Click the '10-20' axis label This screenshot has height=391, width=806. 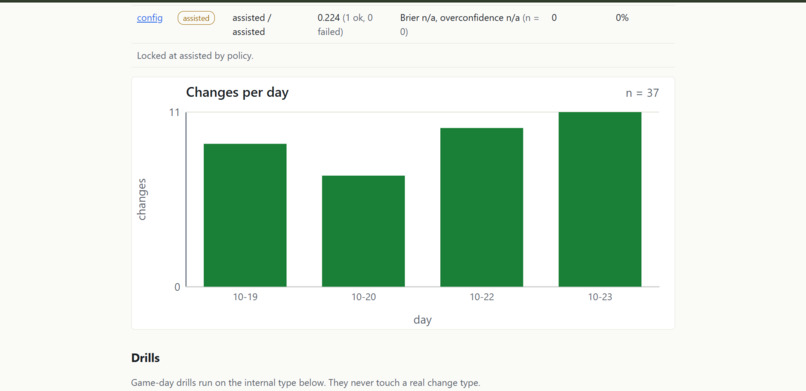[x=363, y=297]
